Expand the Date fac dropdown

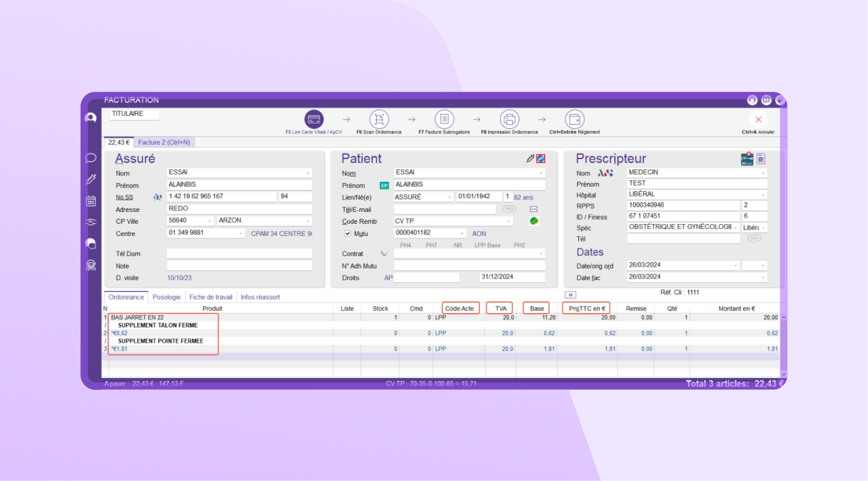click(763, 277)
